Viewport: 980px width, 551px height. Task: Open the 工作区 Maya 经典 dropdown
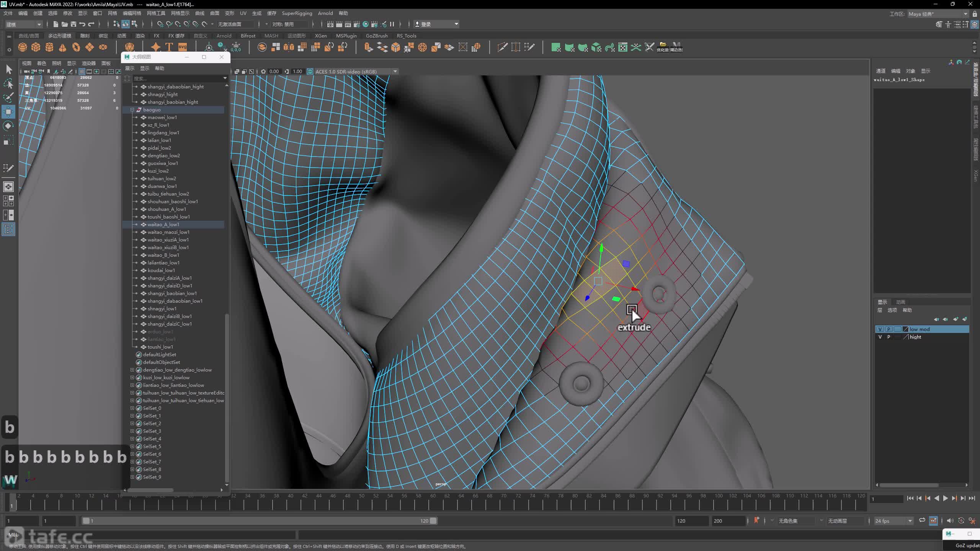click(x=938, y=14)
